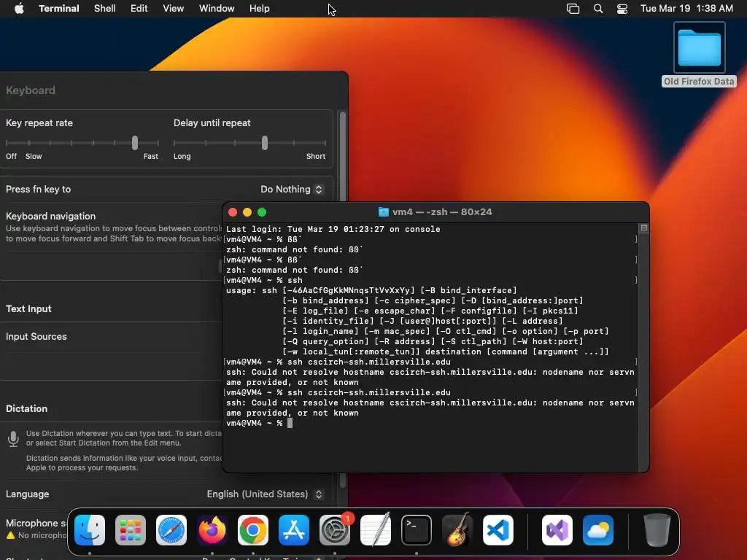Image resolution: width=747 pixels, height=560 pixels.
Task: Open the Window menu
Action: [x=217, y=9]
